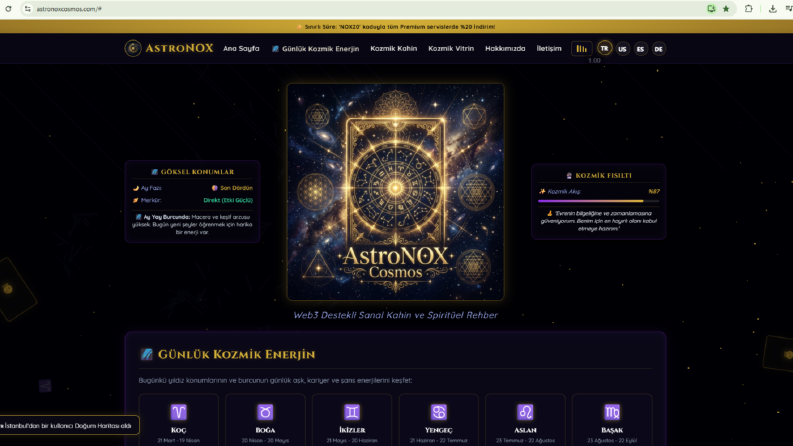The width and height of the screenshot is (793, 446).
Task: Click the %87 Kozmik Akış value
Action: pos(653,191)
